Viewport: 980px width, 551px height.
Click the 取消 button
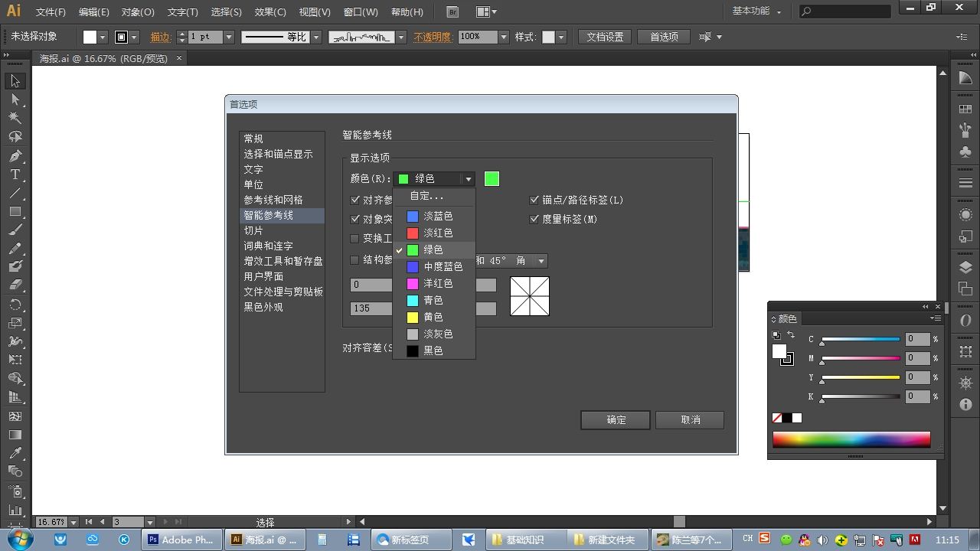point(690,419)
